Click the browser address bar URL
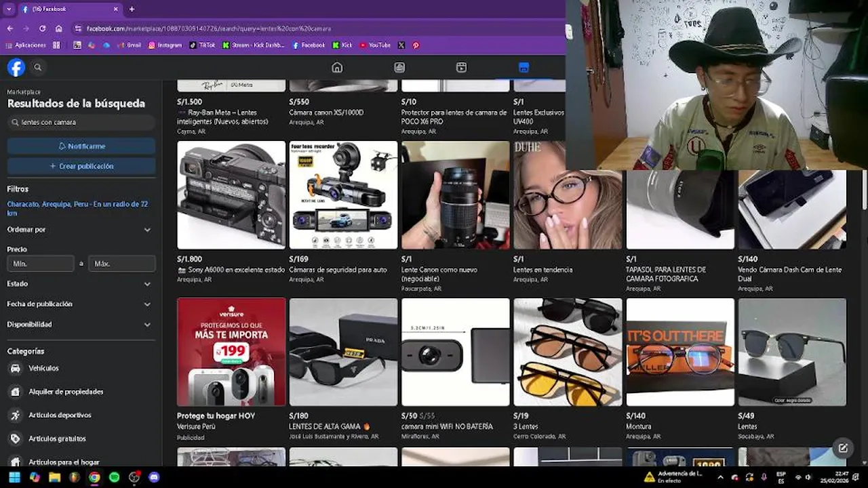This screenshot has width=868, height=488. tap(209, 28)
